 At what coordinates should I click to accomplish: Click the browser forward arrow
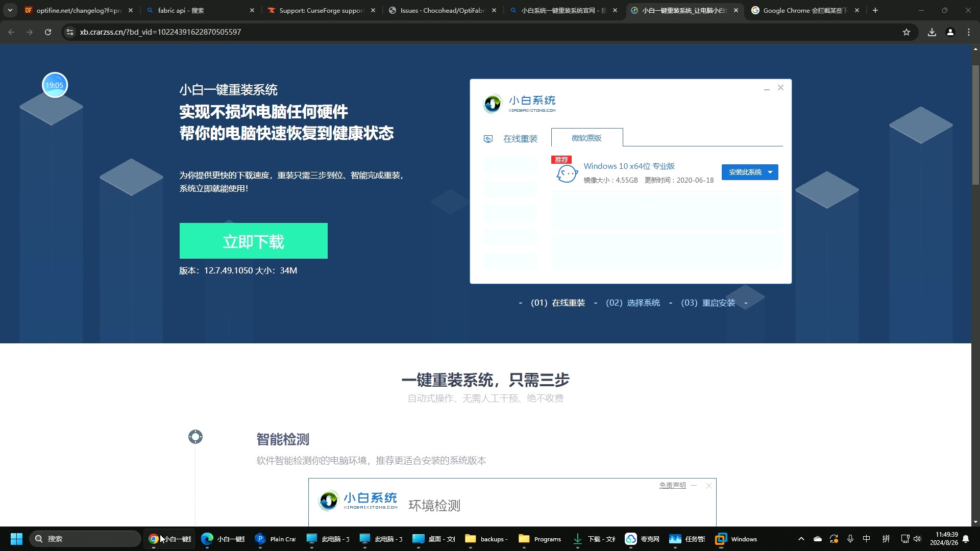click(30, 32)
